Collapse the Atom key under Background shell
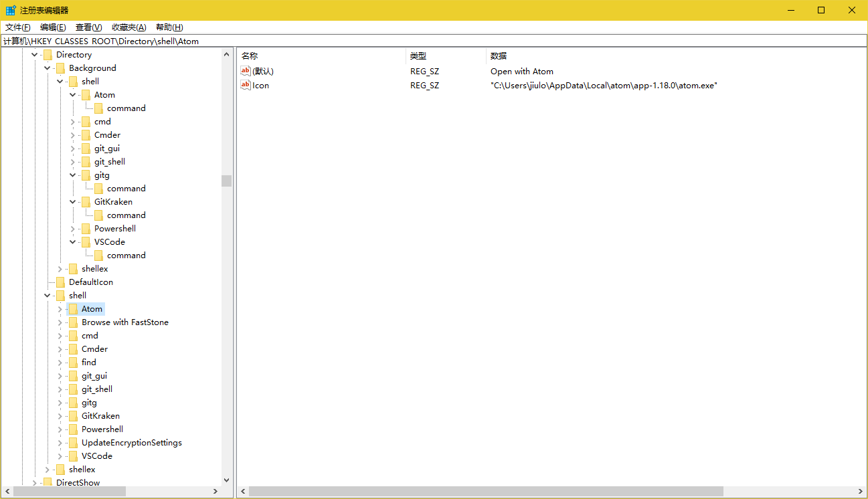Viewport: 868px width, 499px height. click(x=73, y=95)
